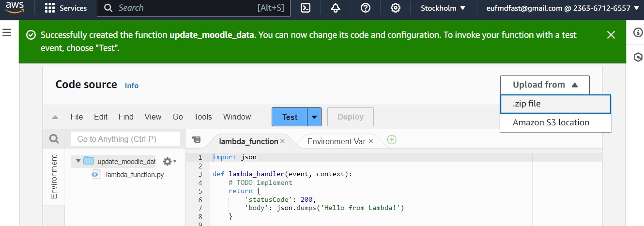This screenshot has height=226, width=644.
Task: Dismiss the green success banner
Action: pos(611,35)
